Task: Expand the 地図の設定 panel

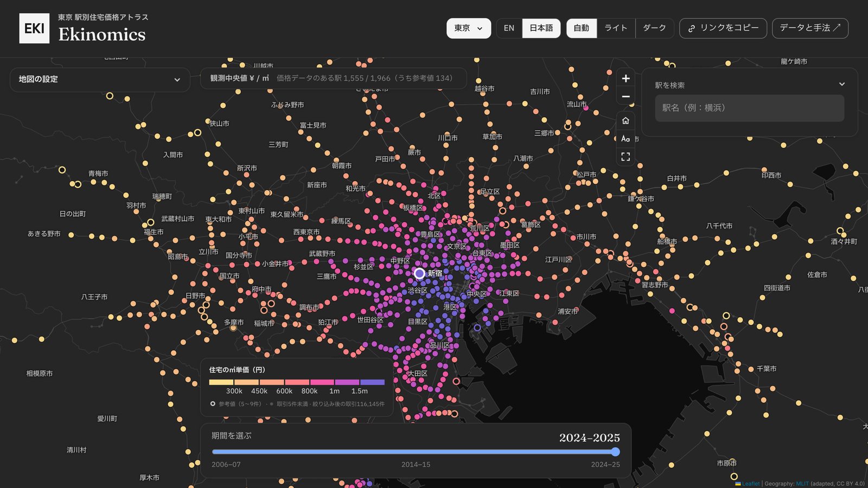Action: [100, 80]
